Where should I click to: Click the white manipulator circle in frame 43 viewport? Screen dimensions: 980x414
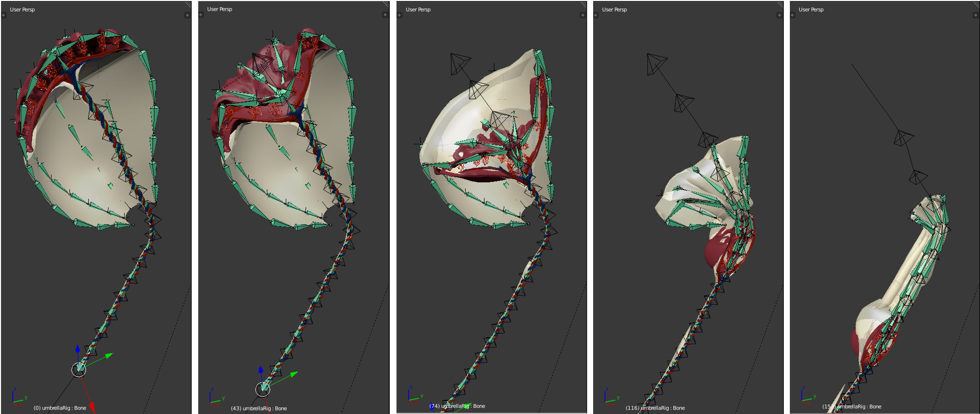263,389
